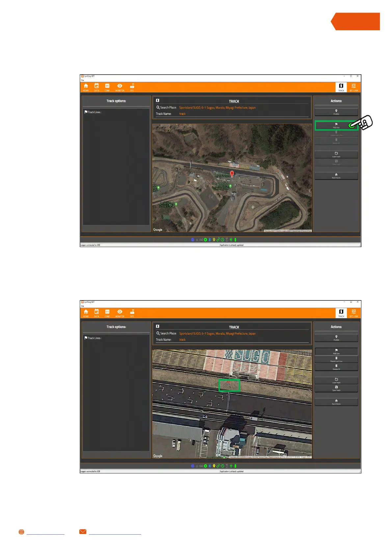The image size is (392, 554).
Task: Click Load Track folder icon in upper window
Action: click(x=336, y=154)
